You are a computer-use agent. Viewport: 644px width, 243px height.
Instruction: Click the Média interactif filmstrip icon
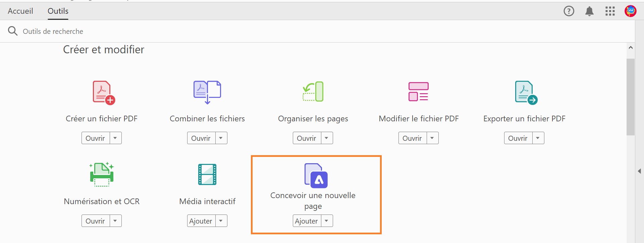pyautogui.click(x=207, y=174)
